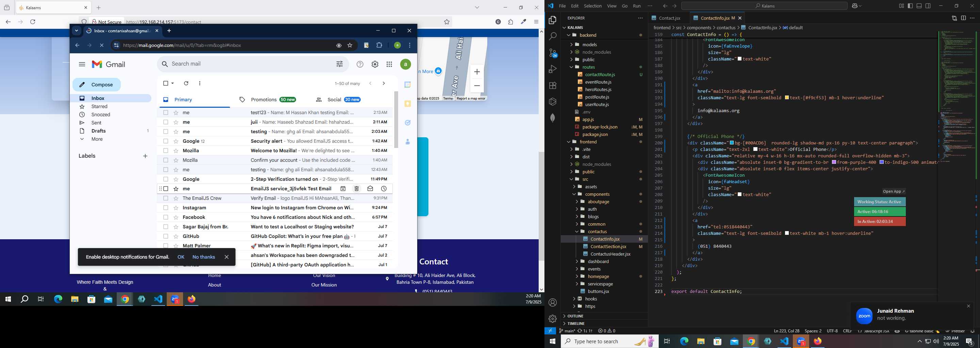Open Google apps grid icon
Screen dimensions: 980x348
[389, 64]
